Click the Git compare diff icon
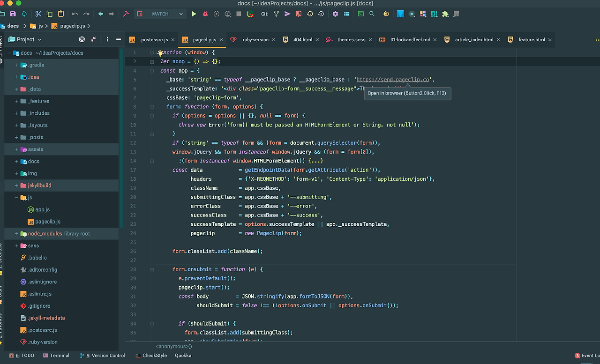 pos(299,14)
